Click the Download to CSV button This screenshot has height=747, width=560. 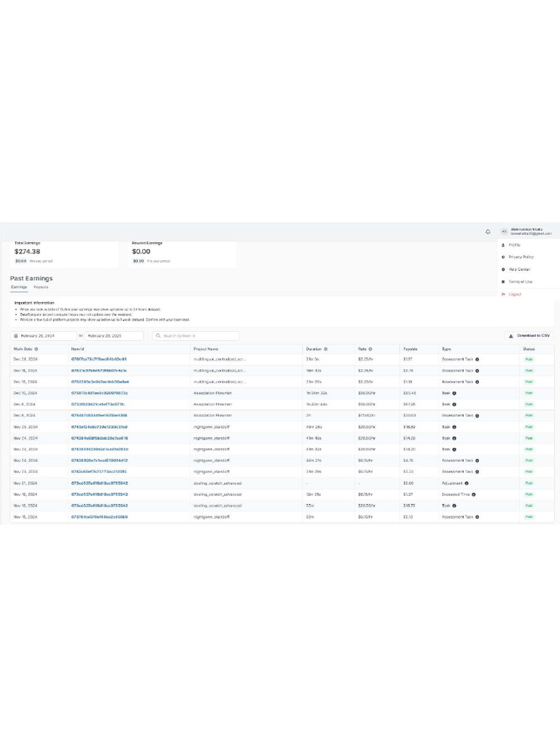(529, 336)
